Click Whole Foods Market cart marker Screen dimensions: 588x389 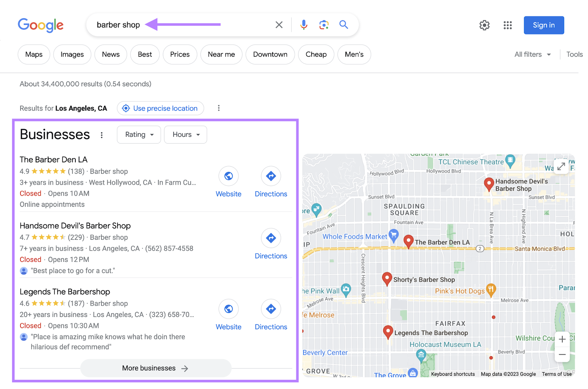point(394,235)
